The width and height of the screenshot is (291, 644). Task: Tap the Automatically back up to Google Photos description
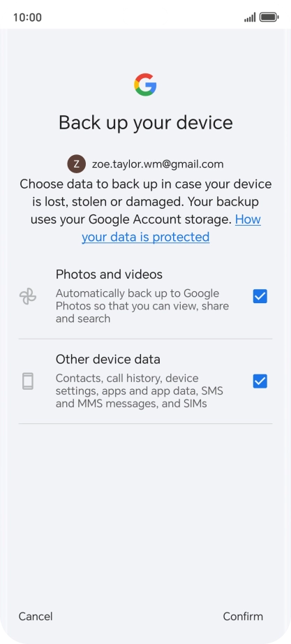(142, 306)
